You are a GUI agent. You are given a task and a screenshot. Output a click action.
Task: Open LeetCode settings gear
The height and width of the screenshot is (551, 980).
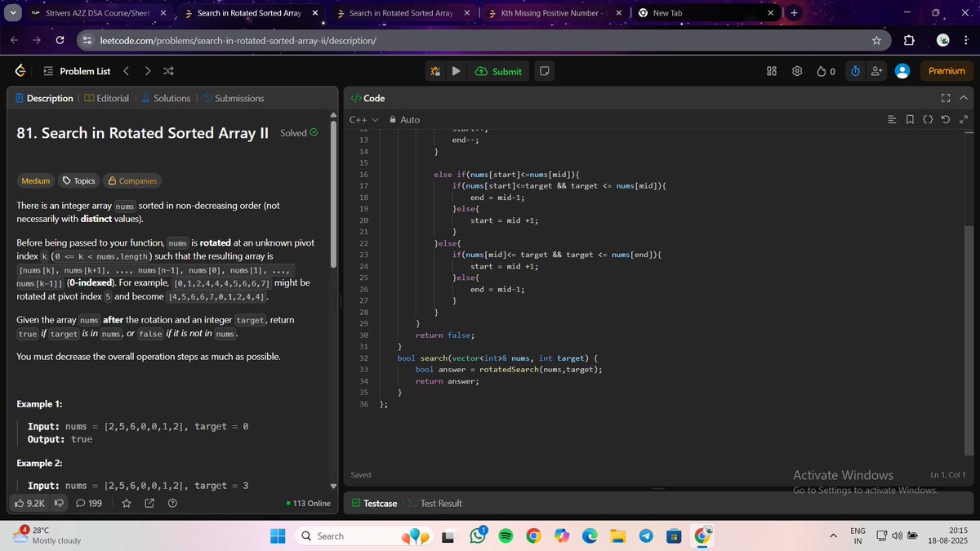[797, 72]
